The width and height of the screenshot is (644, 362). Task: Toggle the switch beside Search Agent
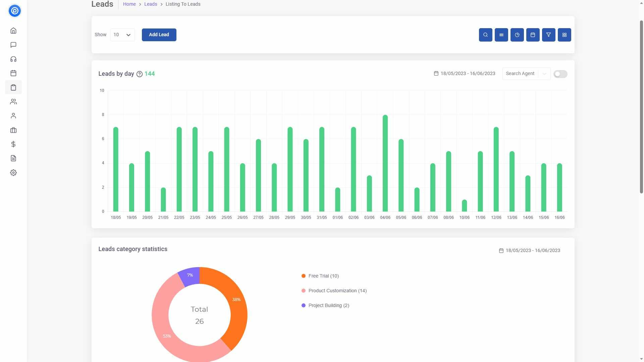pyautogui.click(x=560, y=74)
